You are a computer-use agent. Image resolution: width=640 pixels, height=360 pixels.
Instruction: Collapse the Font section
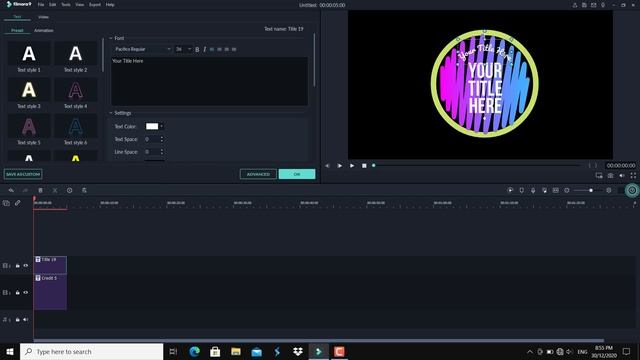[x=111, y=38]
